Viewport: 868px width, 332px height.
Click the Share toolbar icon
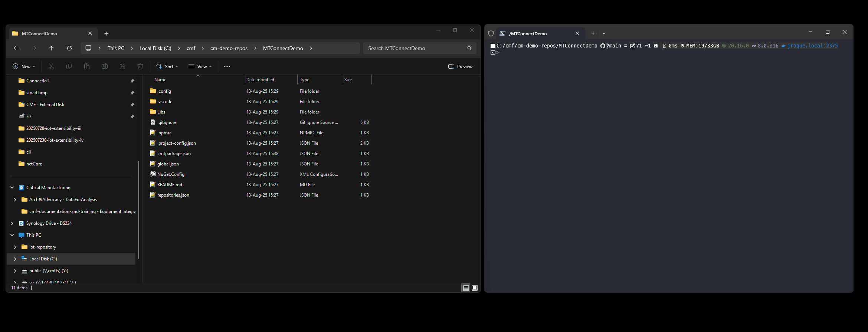[x=122, y=66]
